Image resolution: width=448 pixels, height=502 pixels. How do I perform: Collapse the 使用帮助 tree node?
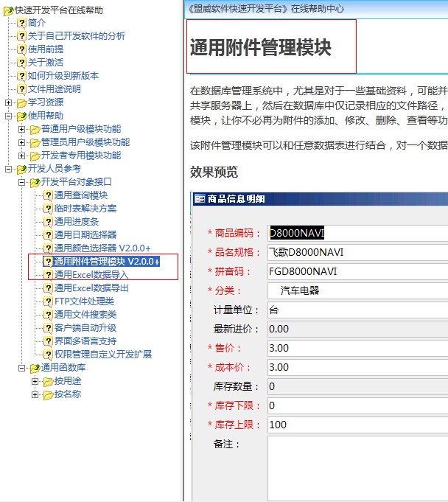click(x=9, y=116)
